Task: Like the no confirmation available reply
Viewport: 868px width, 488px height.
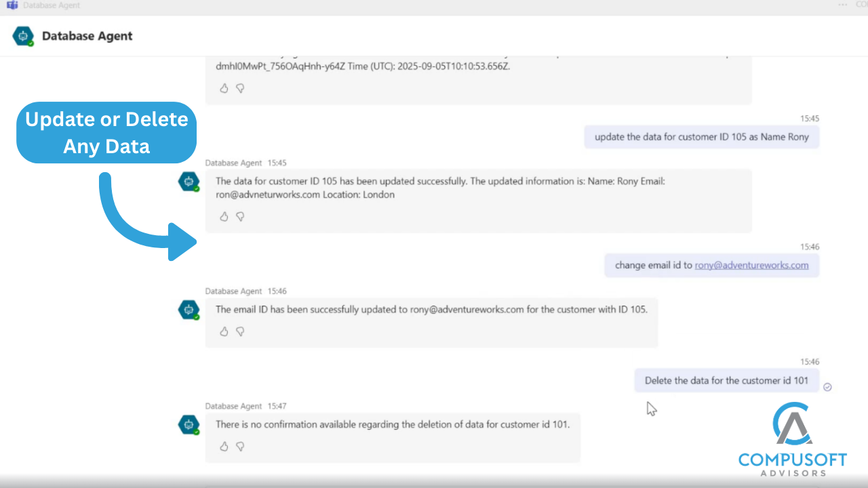Action: click(224, 447)
